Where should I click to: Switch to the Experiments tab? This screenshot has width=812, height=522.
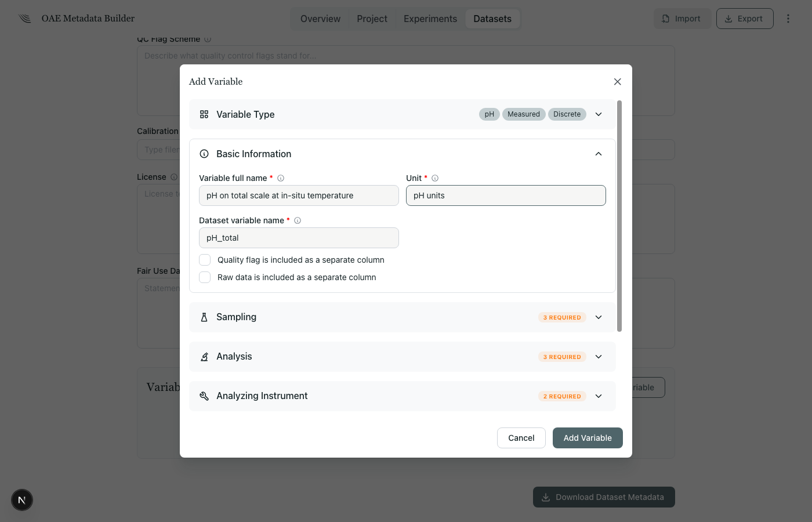pyautogui.click(x=430, y=19)
